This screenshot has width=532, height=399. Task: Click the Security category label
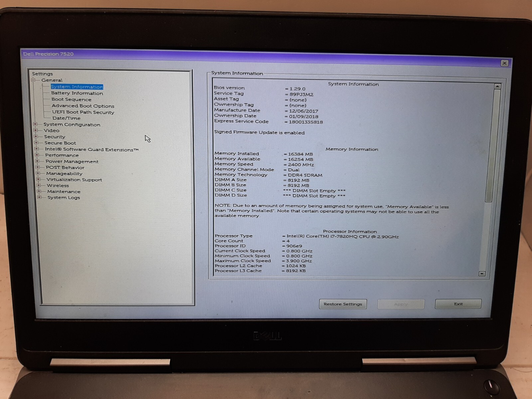coord(55,137)
